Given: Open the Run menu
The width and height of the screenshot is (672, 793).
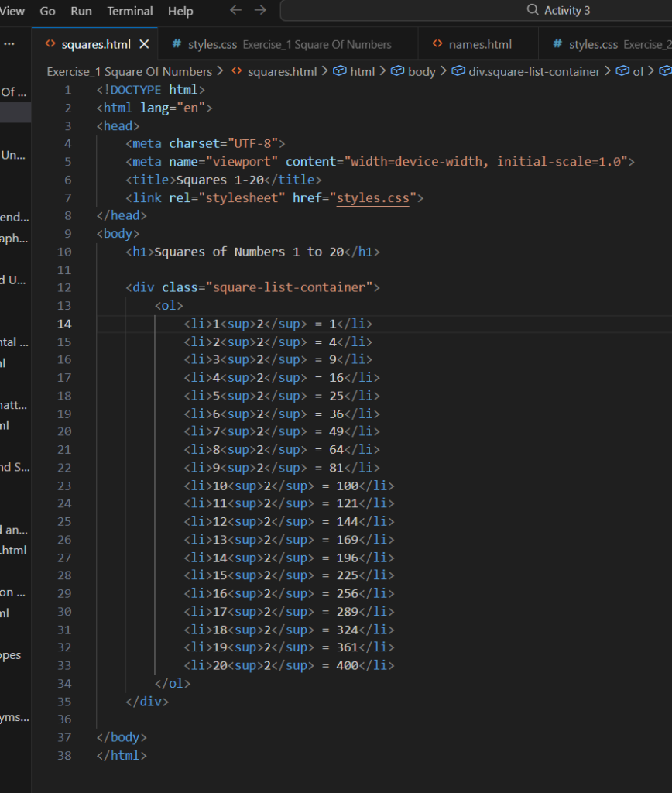Looking at the screenshot, I should (x=81, y=12).
